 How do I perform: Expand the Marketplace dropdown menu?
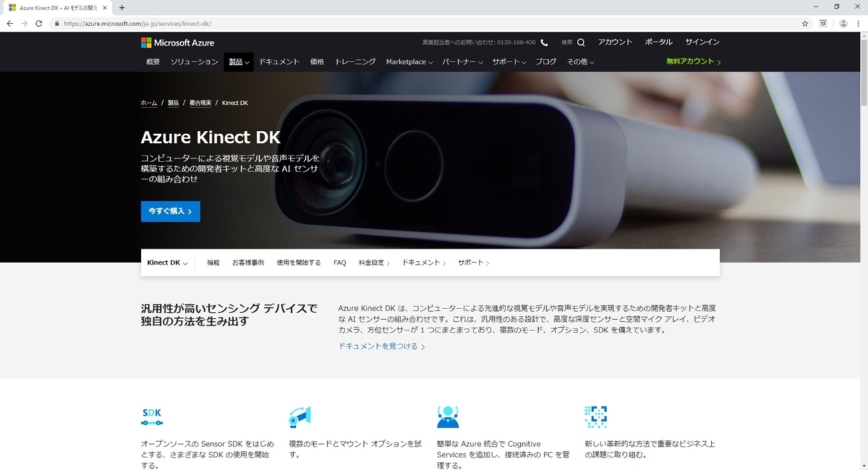pyautogui.click(x=409, y=61)
